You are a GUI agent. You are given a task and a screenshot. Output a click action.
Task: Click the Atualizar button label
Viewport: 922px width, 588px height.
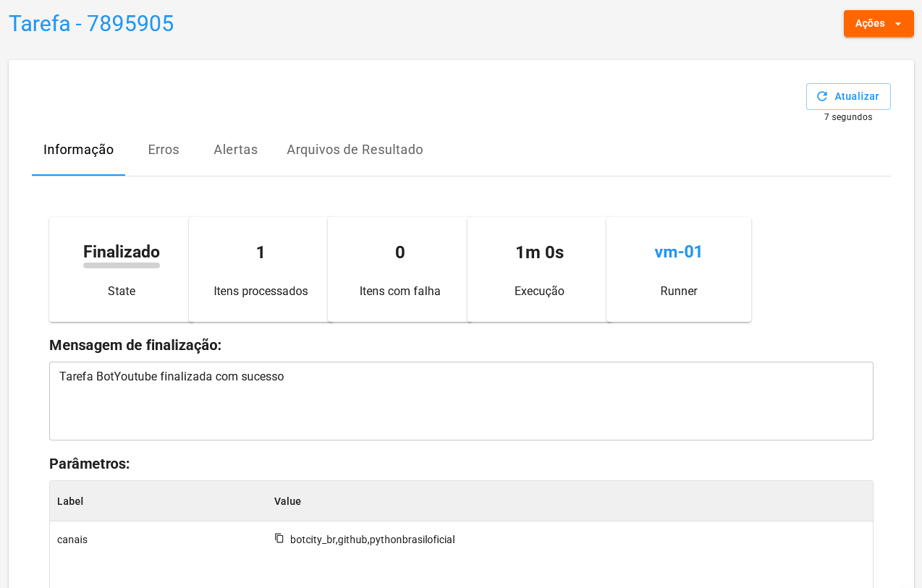(x=856, y=96)
